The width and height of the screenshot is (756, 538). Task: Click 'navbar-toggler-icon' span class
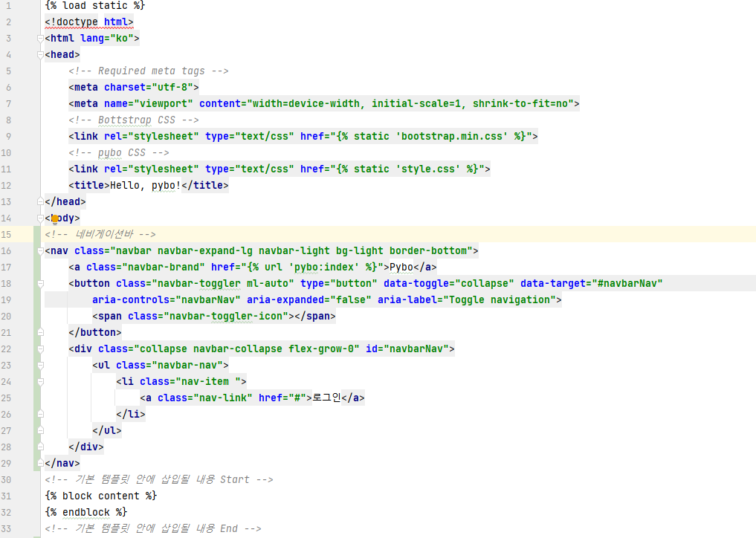coord(226,317)
